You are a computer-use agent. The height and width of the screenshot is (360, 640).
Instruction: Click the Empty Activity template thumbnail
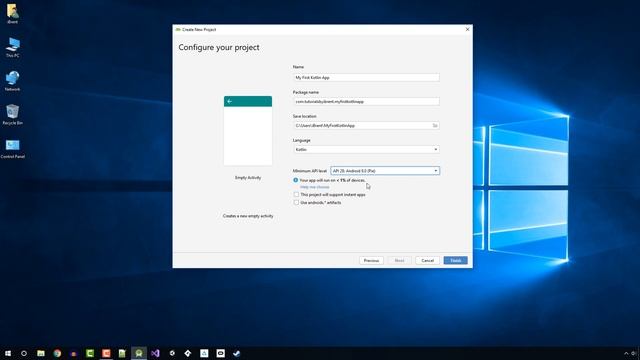coord(248,131)
